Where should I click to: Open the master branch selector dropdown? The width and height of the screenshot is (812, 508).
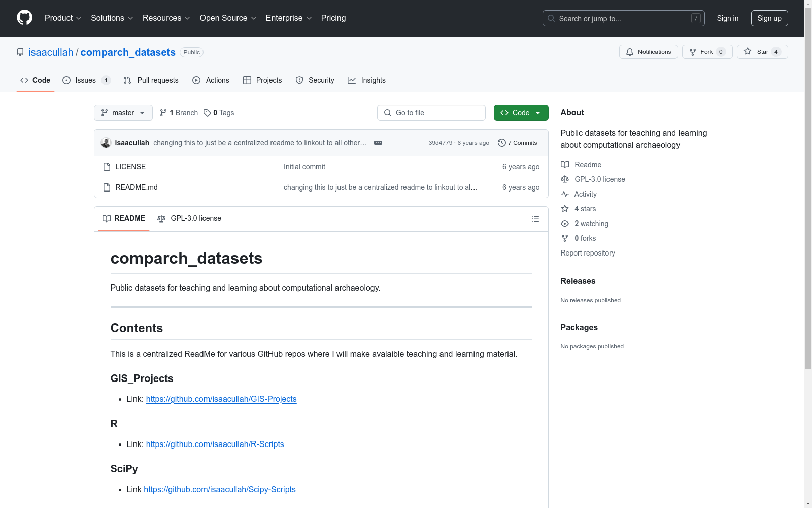[x=123, y=113]
